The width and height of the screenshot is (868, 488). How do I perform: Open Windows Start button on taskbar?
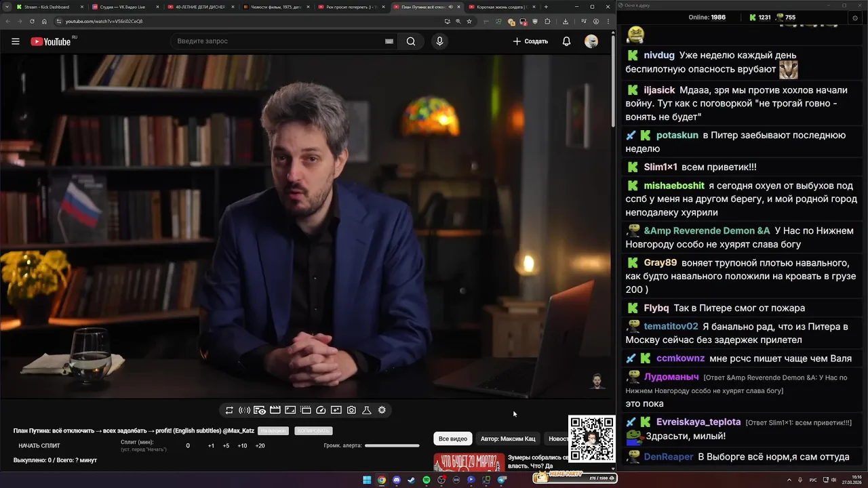click(367, 480)
